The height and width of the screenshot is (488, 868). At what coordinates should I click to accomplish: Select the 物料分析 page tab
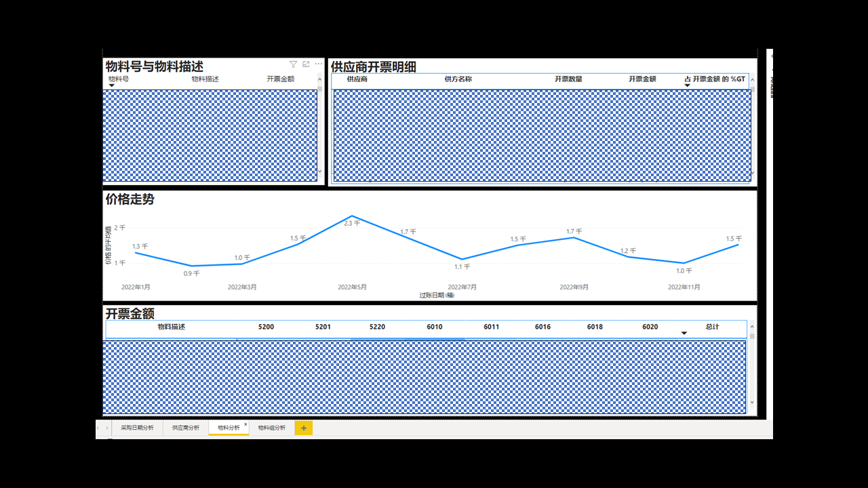coord(229,428)
